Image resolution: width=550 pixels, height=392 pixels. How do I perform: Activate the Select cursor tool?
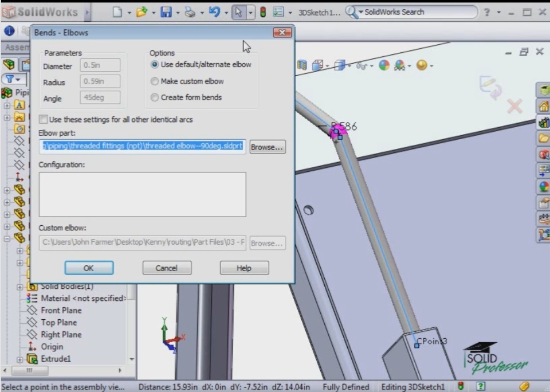click(x=238, y=12)
